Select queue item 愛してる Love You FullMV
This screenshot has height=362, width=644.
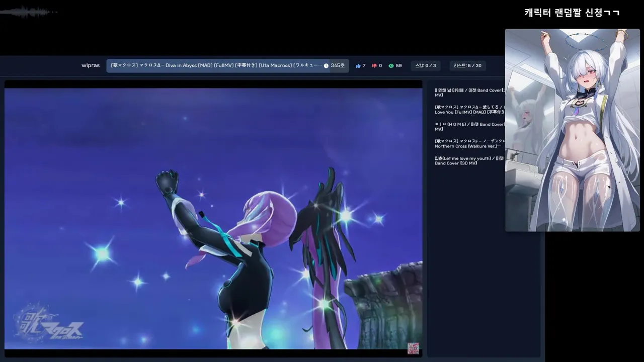[470, 110]
